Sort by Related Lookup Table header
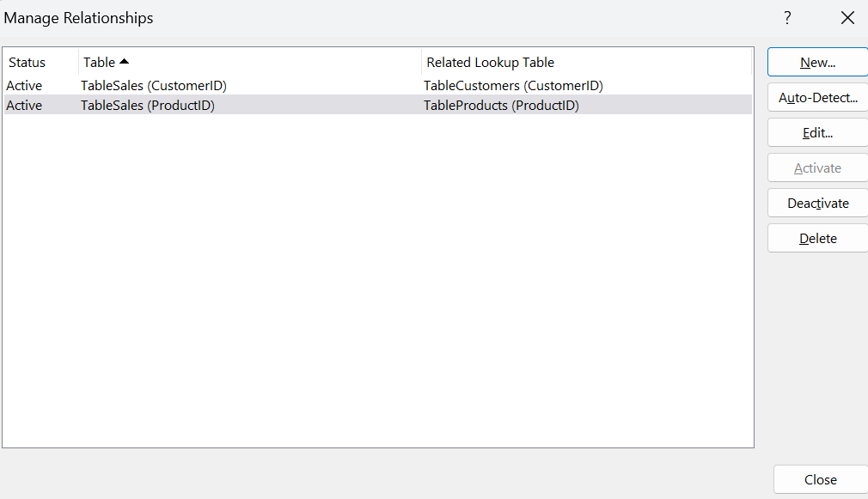 tap(491, 63)
